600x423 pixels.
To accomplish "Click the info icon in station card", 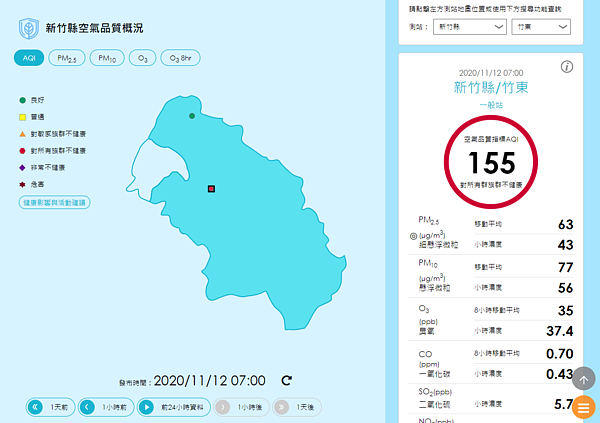I will (x=567, y=67).
